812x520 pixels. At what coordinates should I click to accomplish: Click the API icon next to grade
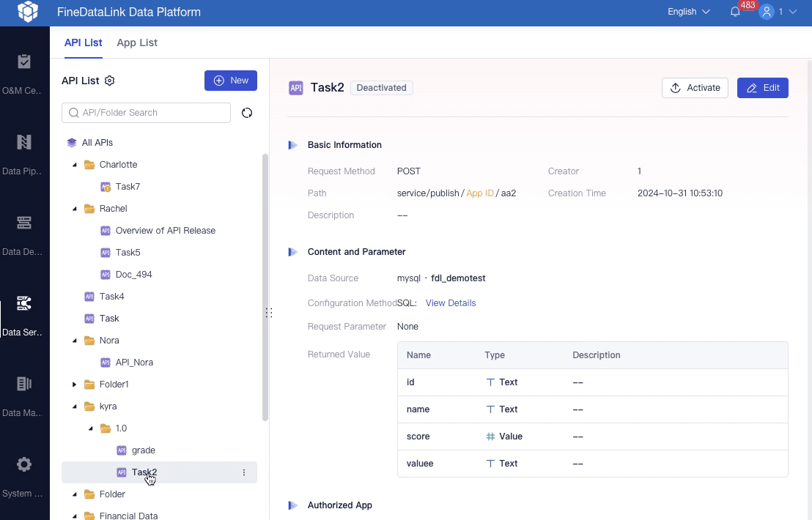click(x=122, y=450)
